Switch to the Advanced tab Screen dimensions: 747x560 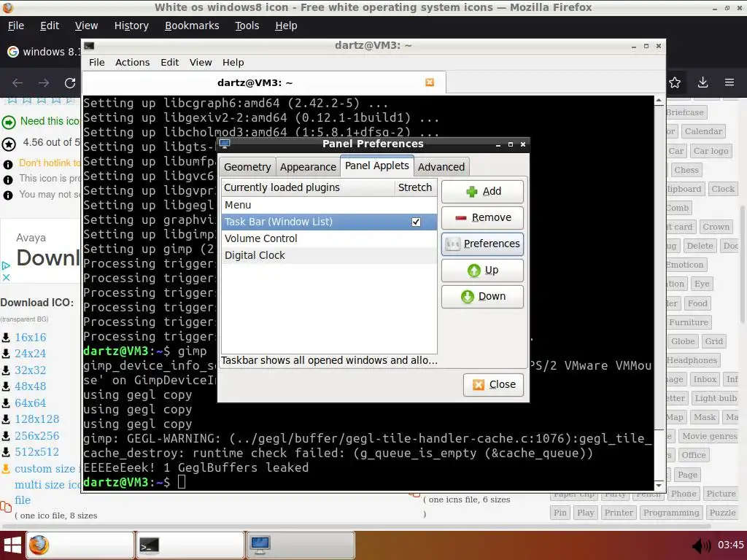pyautogui.click(x=441, y=167)
